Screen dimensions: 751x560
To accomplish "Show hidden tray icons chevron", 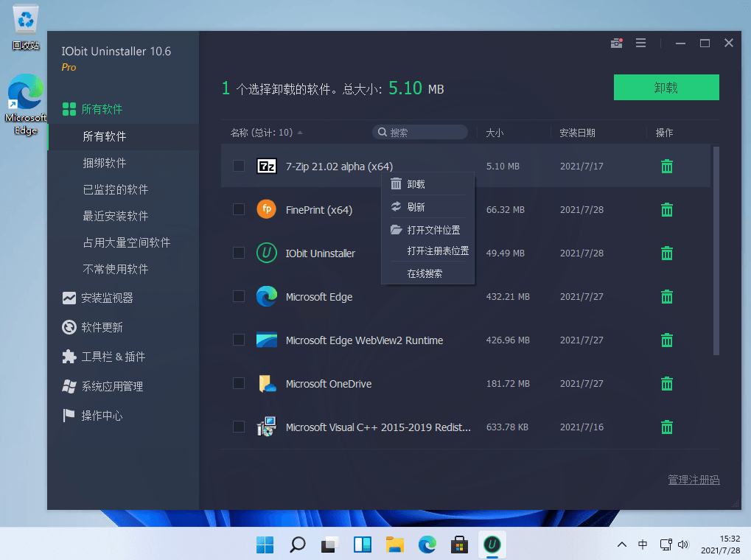I will pyautogui.click(x=622, y=545).
